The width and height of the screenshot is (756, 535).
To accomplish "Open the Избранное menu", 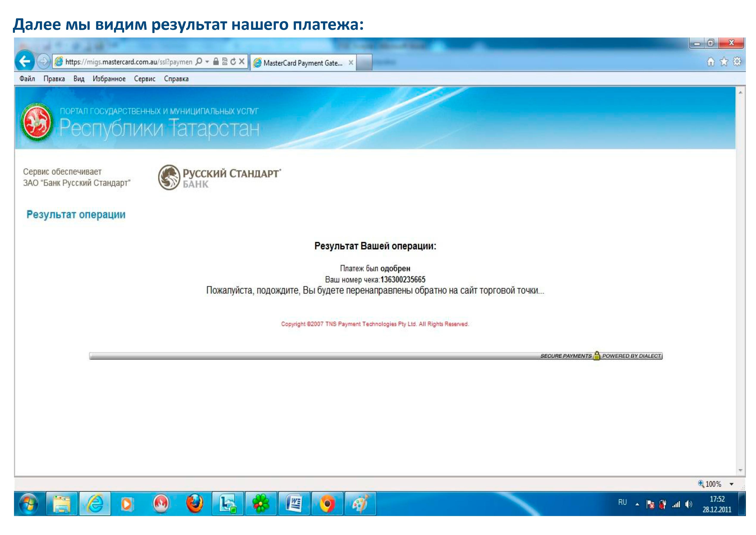I will point(109,79).
